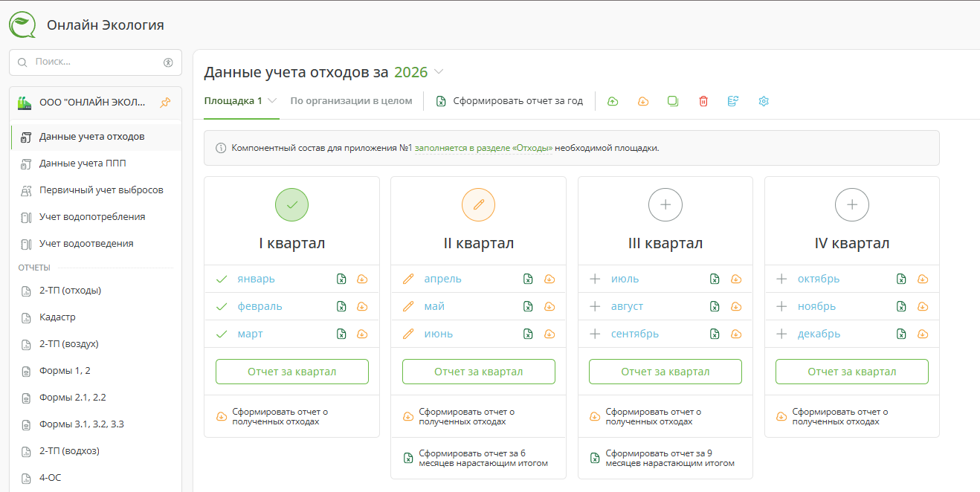Click the plus icon beside июль
The height and width of the screenshot is (492, 980).
(595, 279)
